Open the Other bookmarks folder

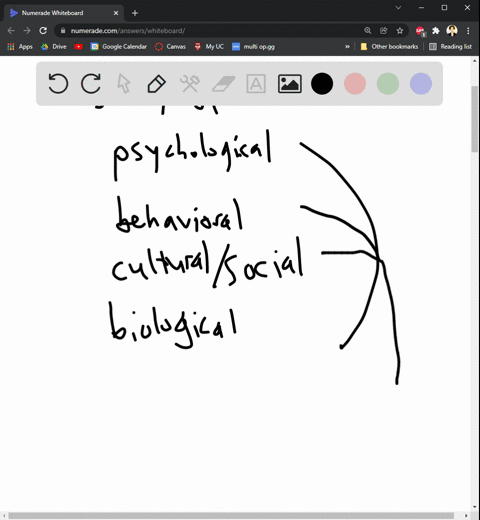pyautogui.click(x=389, y=47)
